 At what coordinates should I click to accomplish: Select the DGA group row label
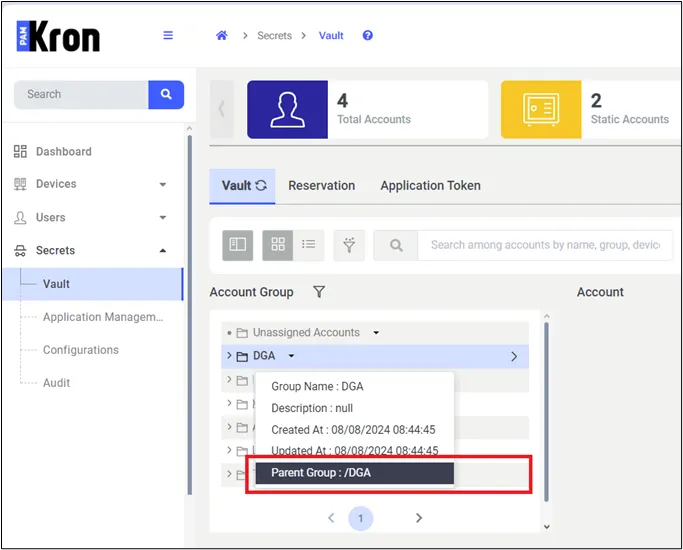(264, 356)
